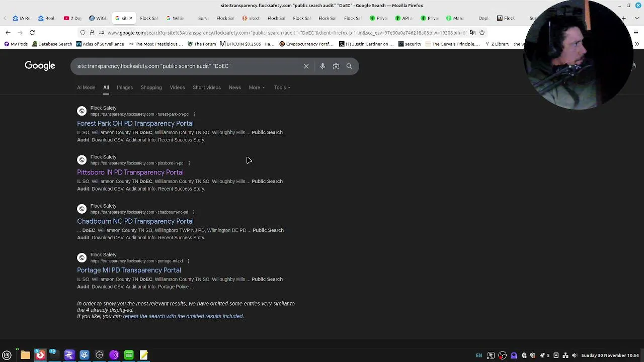Image resolution: width=644 pixels, height=362 pixels.
Task: Close the active Google search tab
Action: (x=131, y=18)
